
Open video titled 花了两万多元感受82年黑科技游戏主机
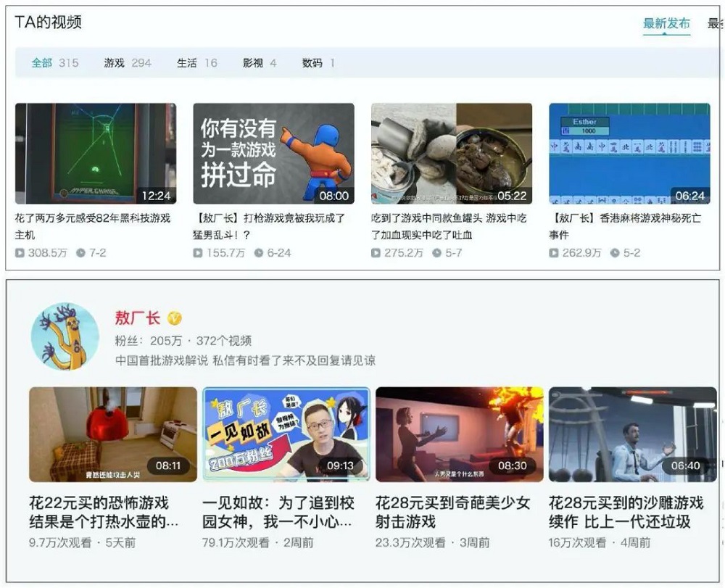tap(93, 225)
